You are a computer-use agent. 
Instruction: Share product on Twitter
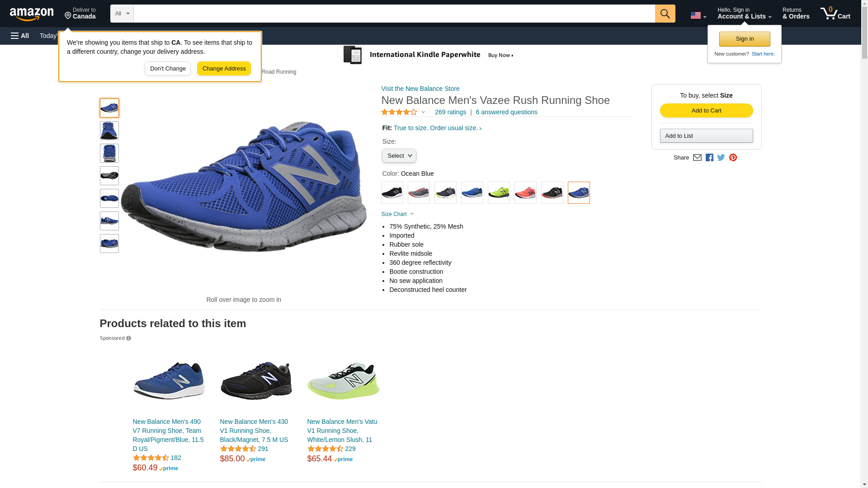(721, 158)
